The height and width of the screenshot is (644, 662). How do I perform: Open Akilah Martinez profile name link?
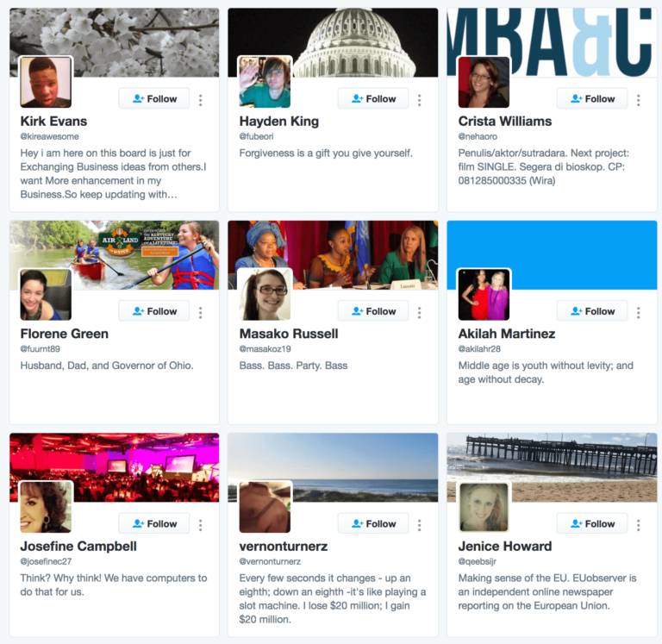pyautogui.click(x=507, y=334)
